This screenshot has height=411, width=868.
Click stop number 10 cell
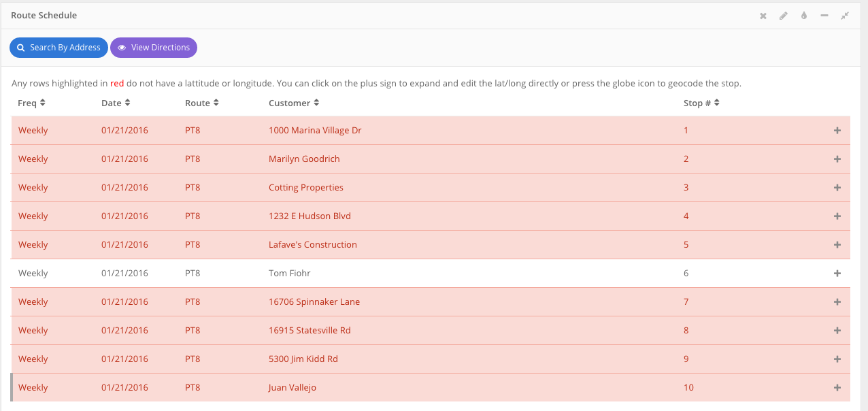(x=688, y=388)
